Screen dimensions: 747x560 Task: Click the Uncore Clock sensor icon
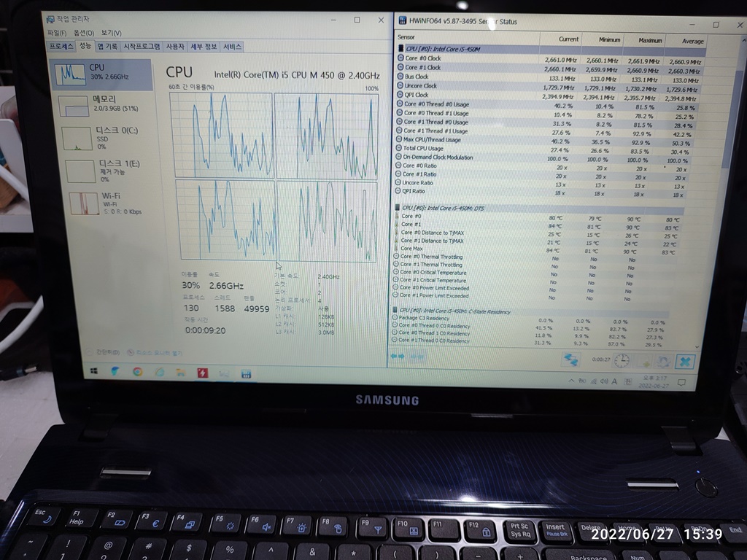click(400, 86)
